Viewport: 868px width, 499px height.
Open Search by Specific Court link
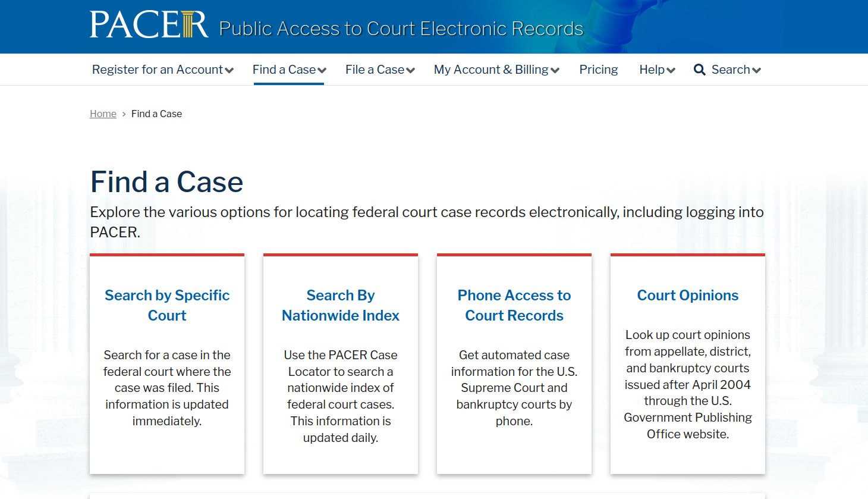[167, 305]
